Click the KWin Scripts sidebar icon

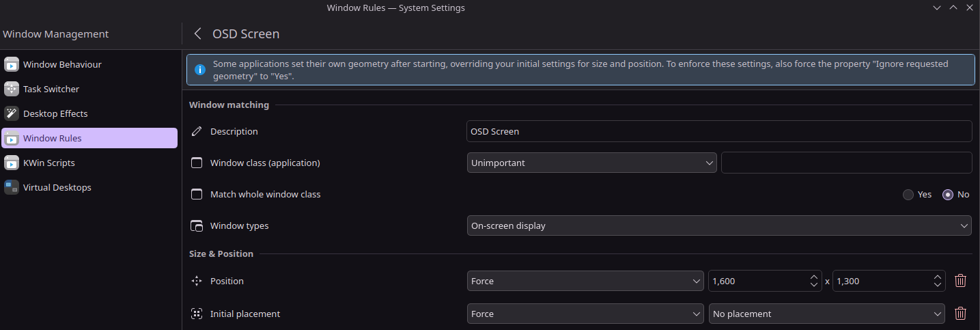pos(12,163)
